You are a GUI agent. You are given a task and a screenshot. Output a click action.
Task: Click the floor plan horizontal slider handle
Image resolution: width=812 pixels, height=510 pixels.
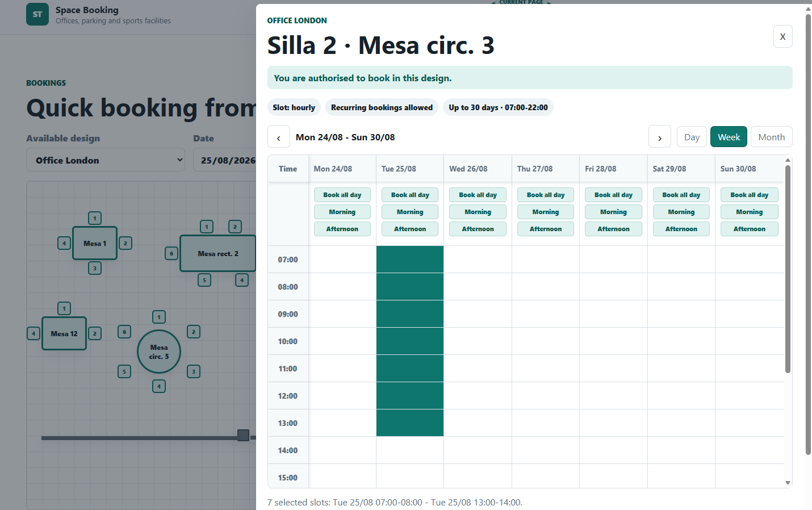[x=243, y=435]
